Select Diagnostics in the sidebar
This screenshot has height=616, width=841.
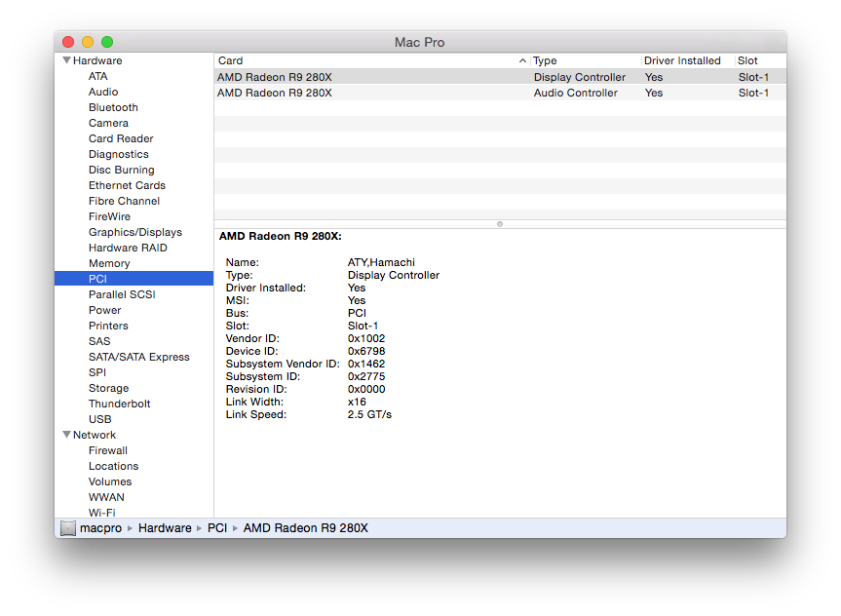[119, 154]
